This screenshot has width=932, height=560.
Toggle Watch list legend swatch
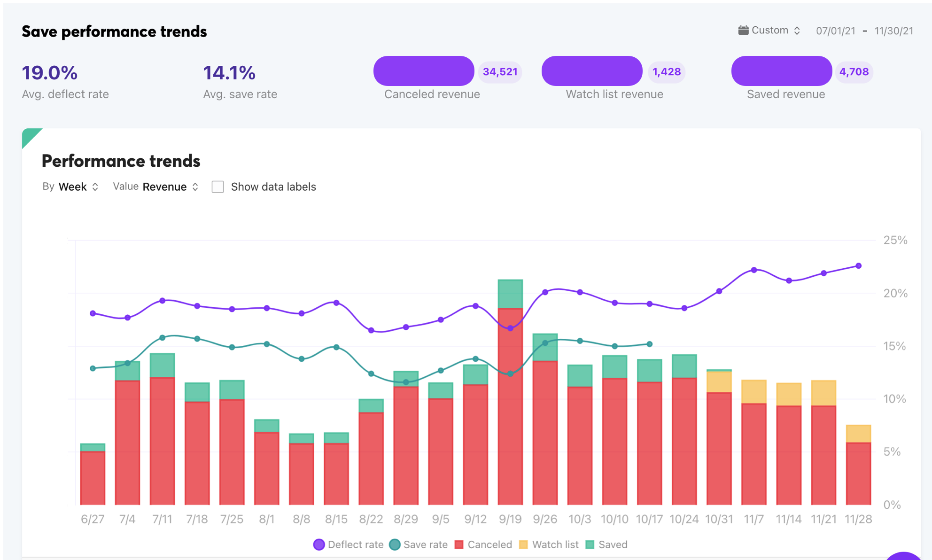point(523,544)
